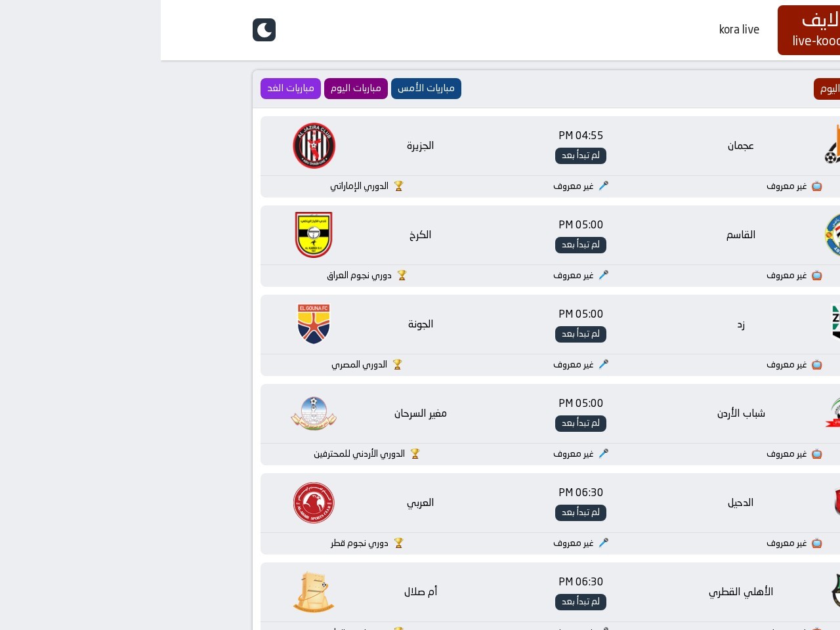
Task: Click trophy icon beside دوري نجوم العراق
Action: coord(402,276)
